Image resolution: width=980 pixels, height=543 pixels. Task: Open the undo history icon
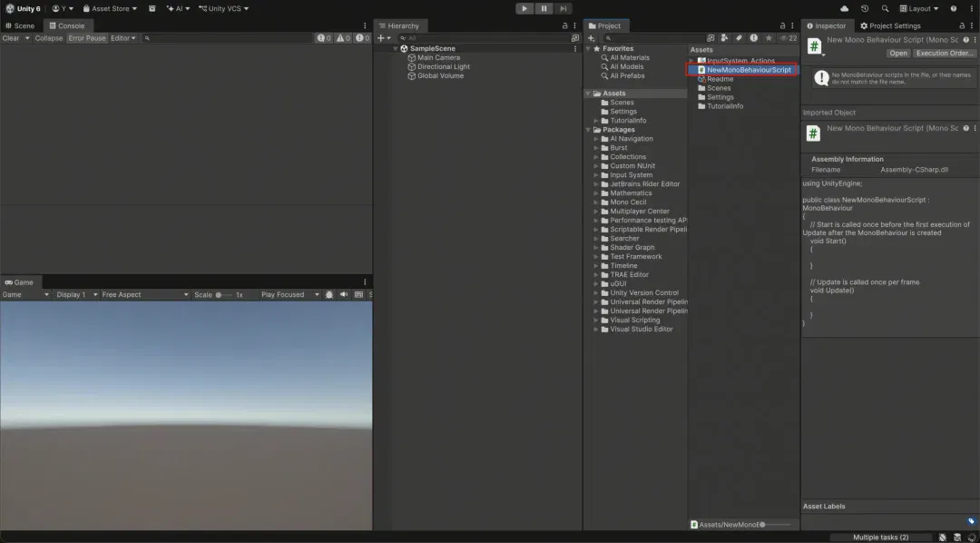pos(865,9)
